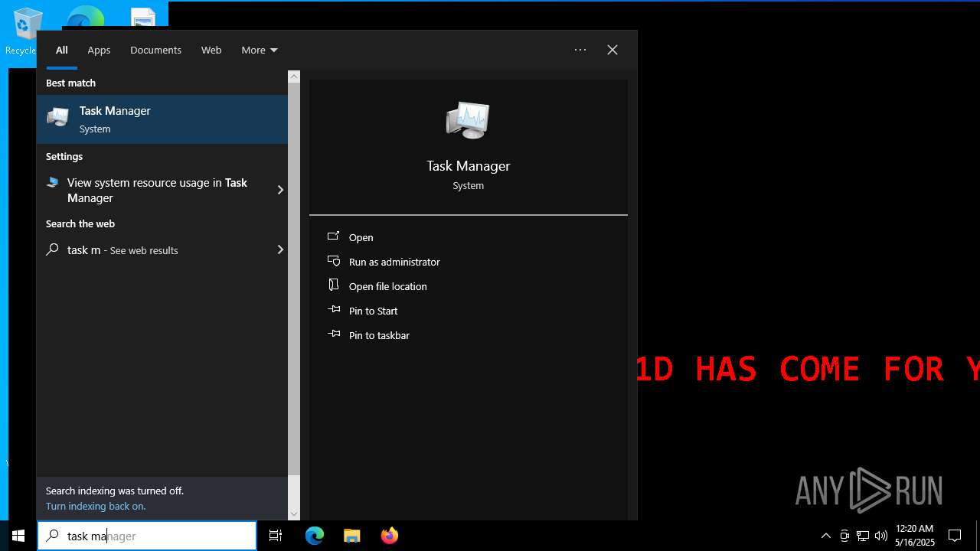Viewport: 980px width, 551px height.
Task: Open Task View on the taskbar
Action: 276,536
